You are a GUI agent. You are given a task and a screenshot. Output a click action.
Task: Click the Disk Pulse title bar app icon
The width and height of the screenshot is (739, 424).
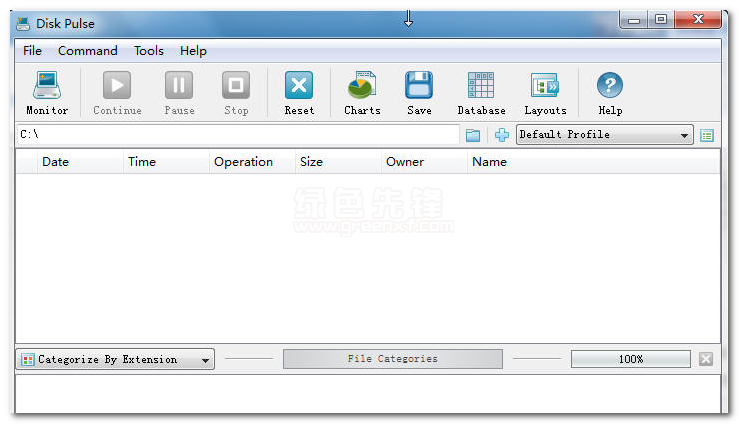click(x=23, y=24)
